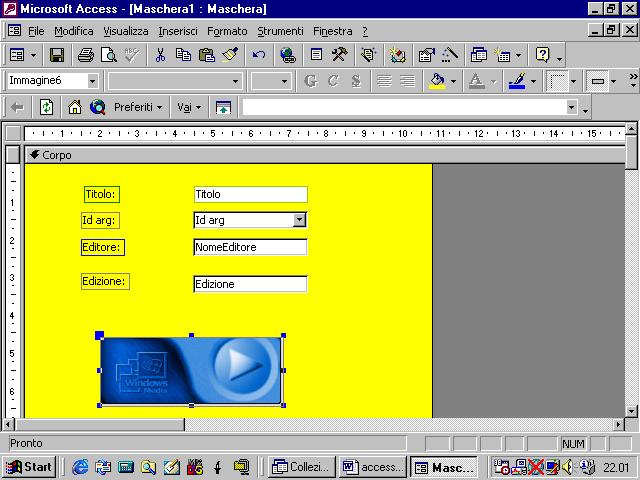The image size is (640, 480).
Task: Open the Inserisci menu
Action: click(x=178, y=31)
